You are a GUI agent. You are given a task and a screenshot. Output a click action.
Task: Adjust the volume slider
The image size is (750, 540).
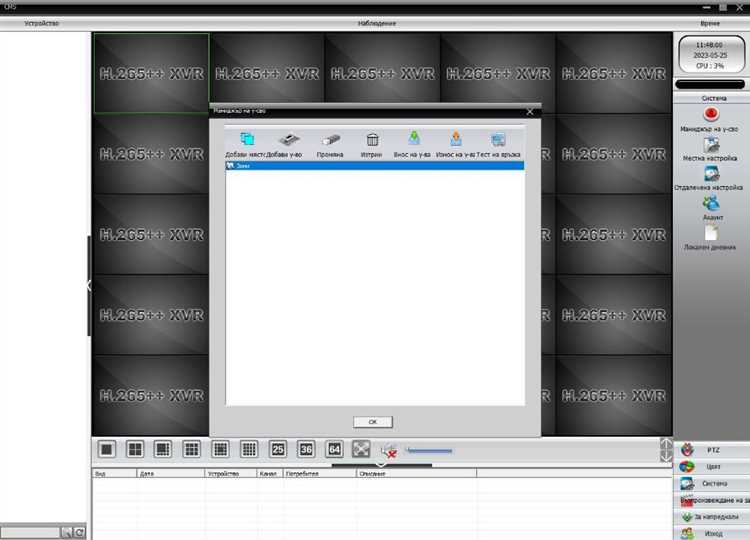(429, 451)
